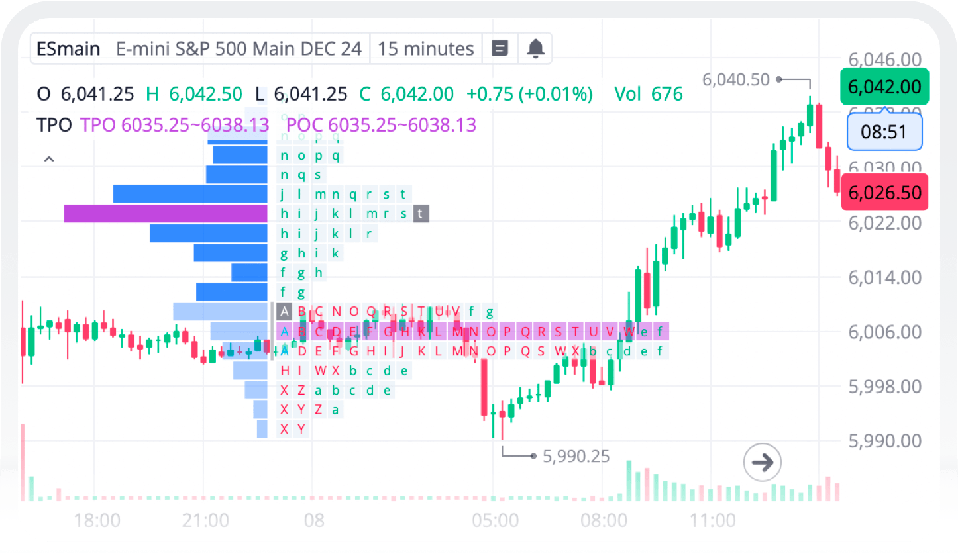Screen dimensions: 958x560
Task: Select the TPO indicator label
Action: click(x=54, y=125)
